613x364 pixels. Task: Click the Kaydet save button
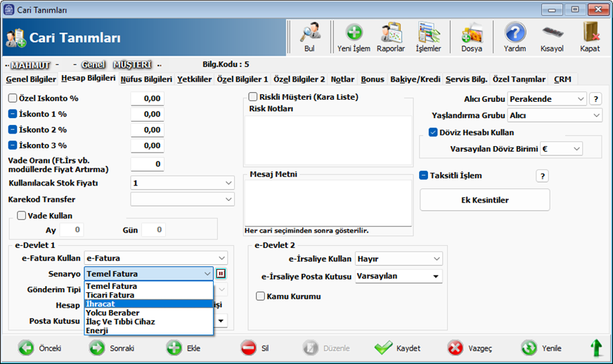(398, 349)
